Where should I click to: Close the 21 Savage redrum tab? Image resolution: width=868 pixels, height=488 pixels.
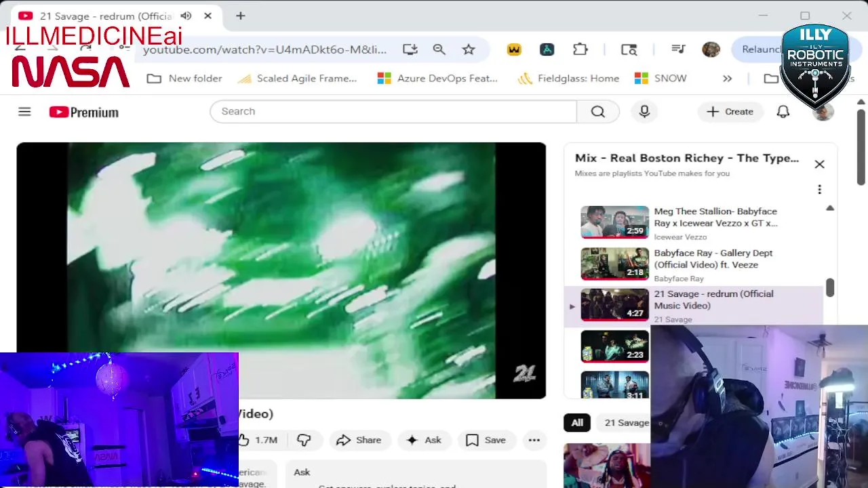[208, 16]
